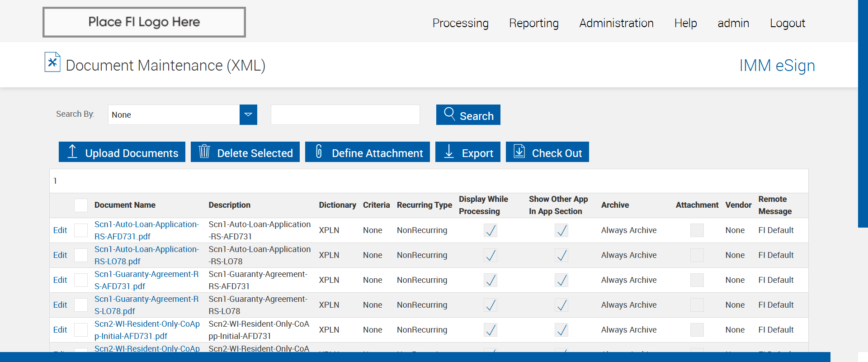Open the admin user menu
This screenshot has width=868, height=362.
click(733, 23)
